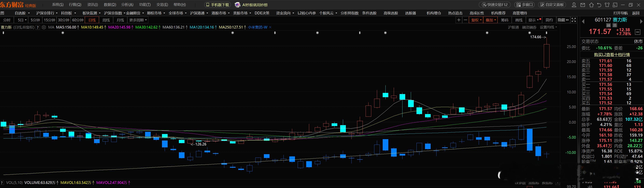644x188 pixels.
Task: Open the 复权 dropdown
Action: click(476, 20)
